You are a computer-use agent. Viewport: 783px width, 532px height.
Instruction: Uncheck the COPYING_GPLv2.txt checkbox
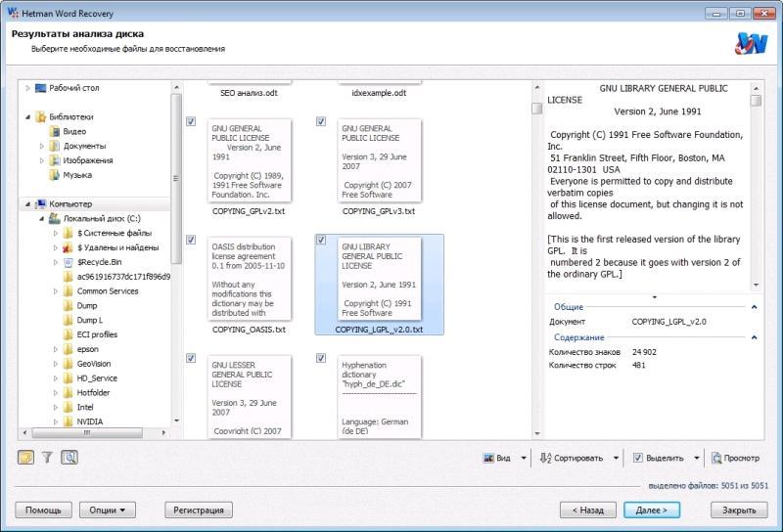click(191, 121)
